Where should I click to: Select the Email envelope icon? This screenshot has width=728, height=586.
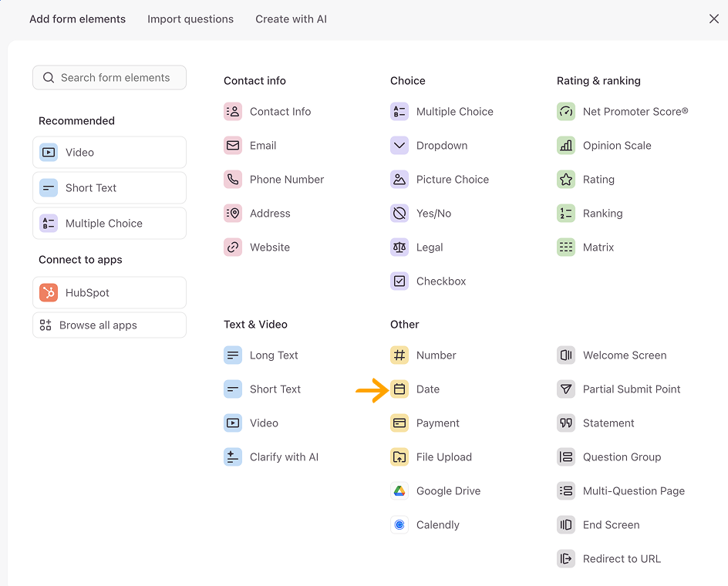click(x=233, y=145)
